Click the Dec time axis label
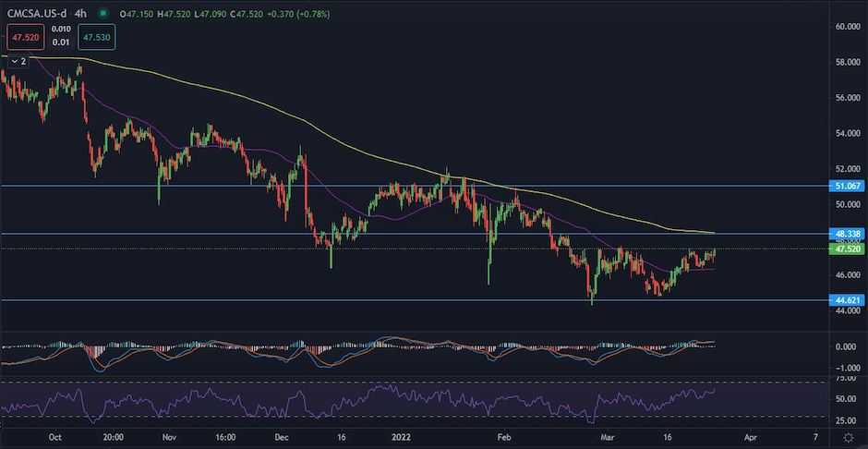 click(282, 437)
